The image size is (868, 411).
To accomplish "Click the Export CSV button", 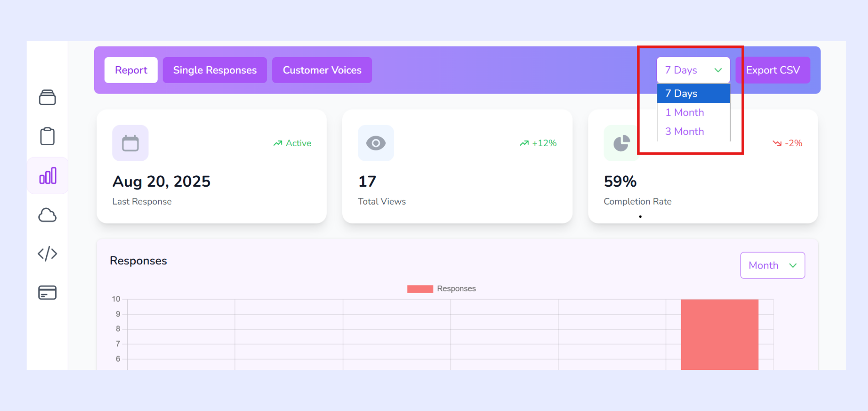I will click(x=773, y=70).
